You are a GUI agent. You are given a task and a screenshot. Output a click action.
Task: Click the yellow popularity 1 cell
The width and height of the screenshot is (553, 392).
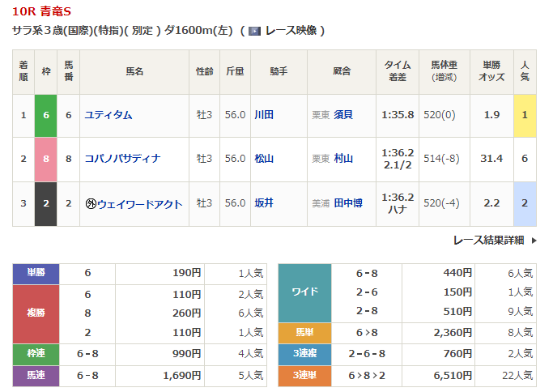tap(525, 115)
